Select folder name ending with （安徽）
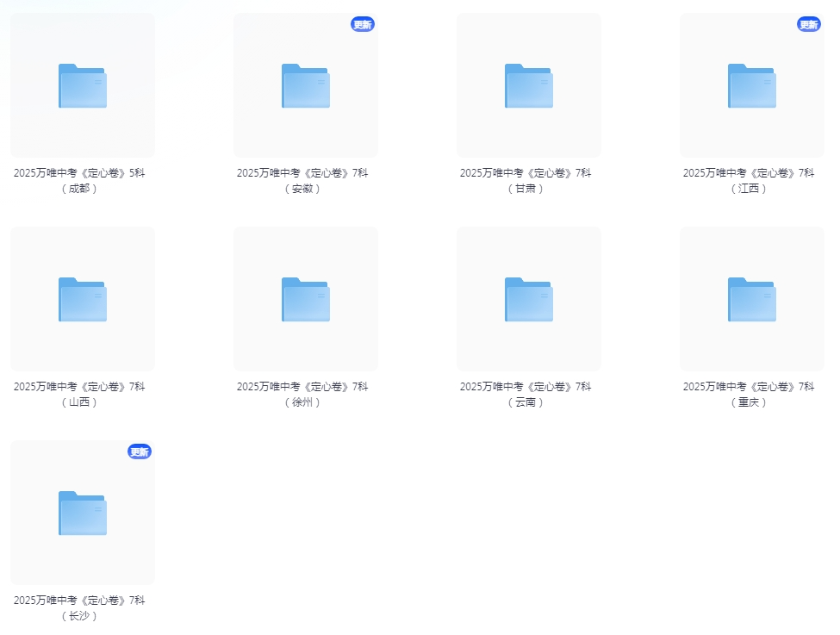This screenshot has height=635, width=840. (x=302, y=181)
